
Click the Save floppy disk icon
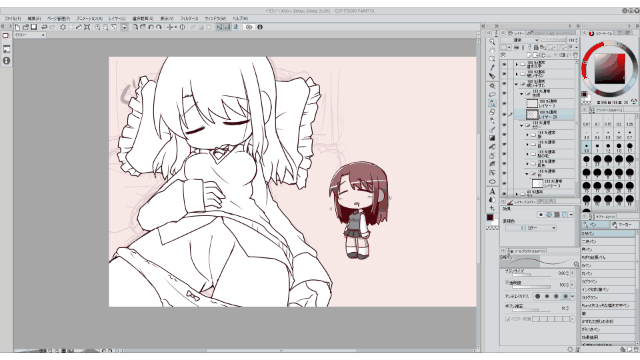point(34,27)
